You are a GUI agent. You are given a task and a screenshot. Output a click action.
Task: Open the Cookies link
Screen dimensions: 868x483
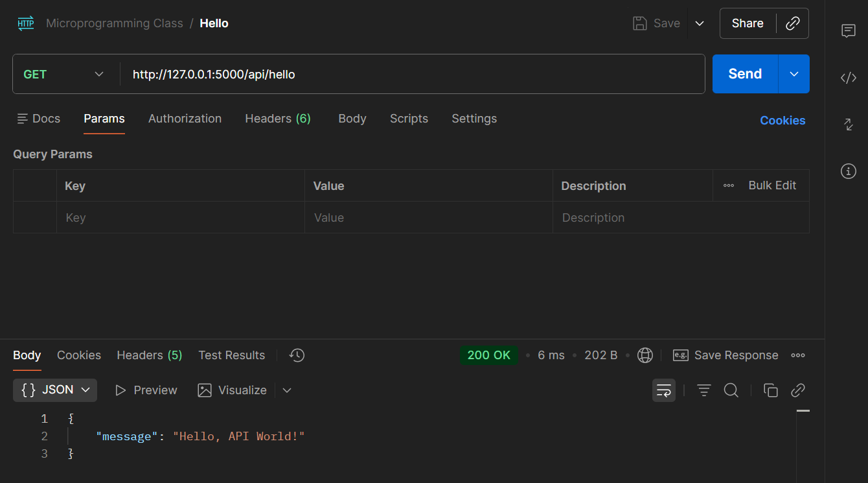coord(782,121)
